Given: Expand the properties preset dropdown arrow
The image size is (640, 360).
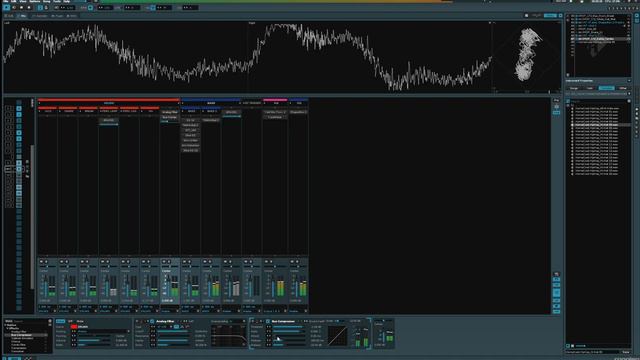Looking at the screenshot, I should tap(629, 93).
